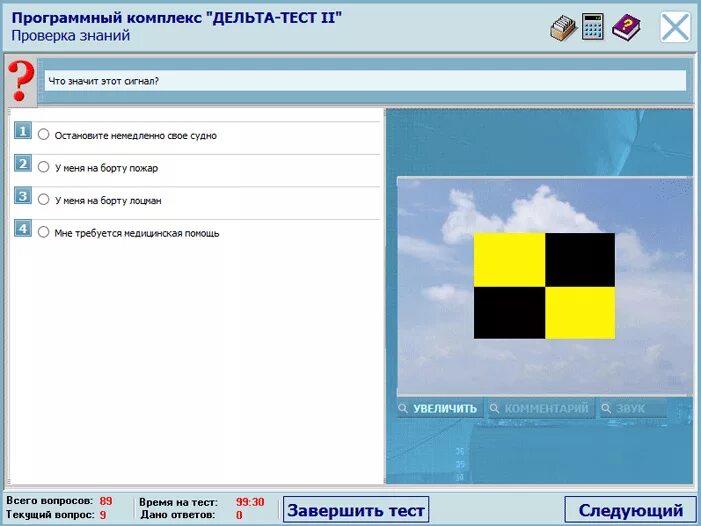Click the magnifier icon beside 'Увеличить'
The height and width of the screenshot is (526, 701).
[x=403, y=408]
